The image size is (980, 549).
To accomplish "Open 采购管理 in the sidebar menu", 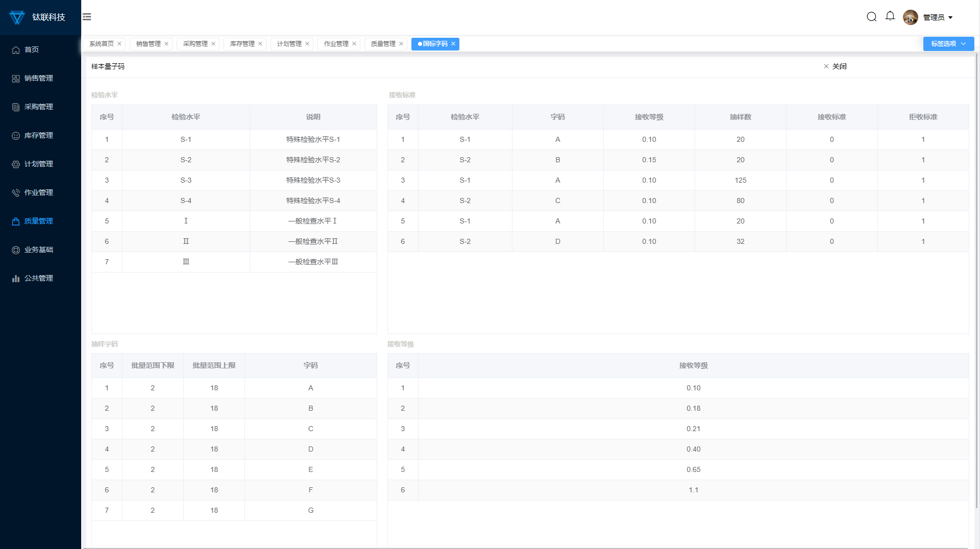I will (x=40, y=107).
